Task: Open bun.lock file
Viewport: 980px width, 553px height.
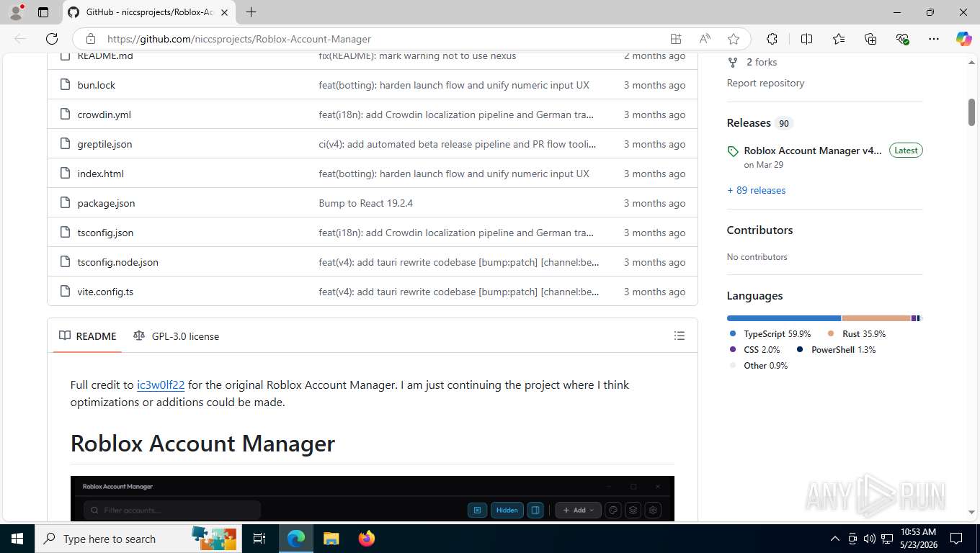Action: 97,85
